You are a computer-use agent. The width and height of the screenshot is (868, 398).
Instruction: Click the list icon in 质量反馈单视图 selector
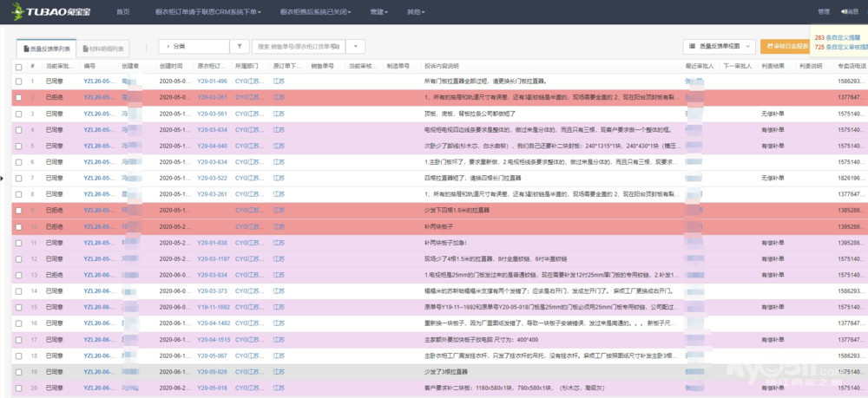click(691, 46)
